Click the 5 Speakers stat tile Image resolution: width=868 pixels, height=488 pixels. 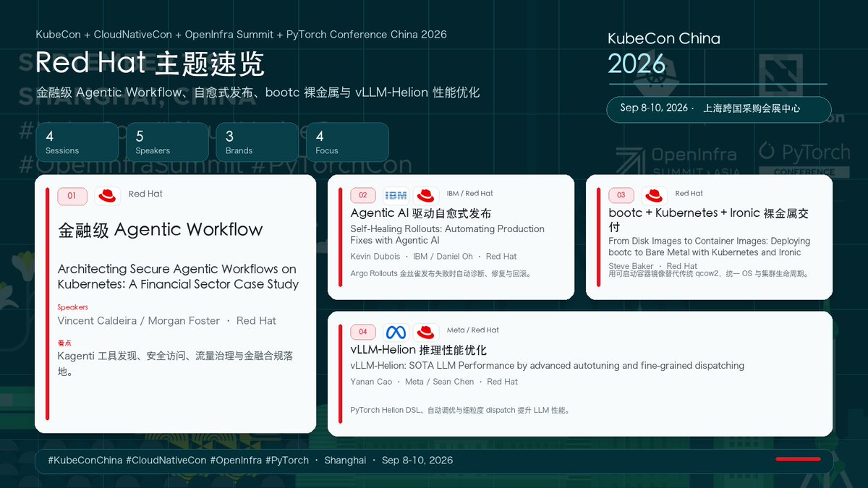[166, 142]
